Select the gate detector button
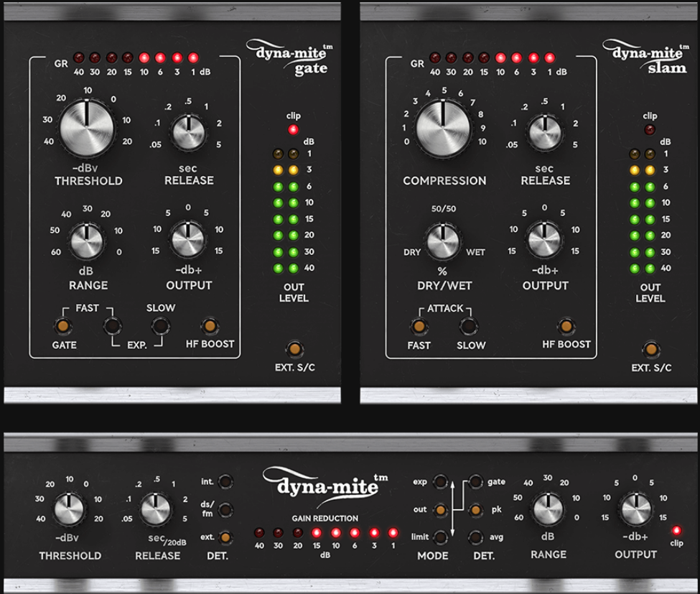The image size is (700, 594). pos(476,482)
